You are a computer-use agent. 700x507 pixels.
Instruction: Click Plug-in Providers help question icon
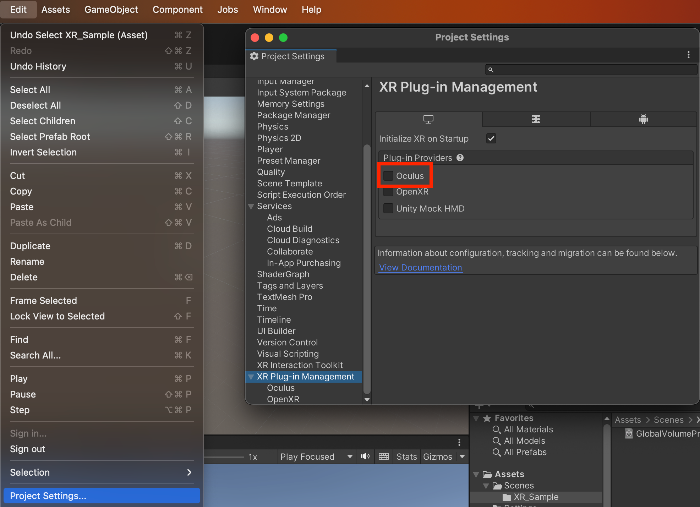coord(460,158)
